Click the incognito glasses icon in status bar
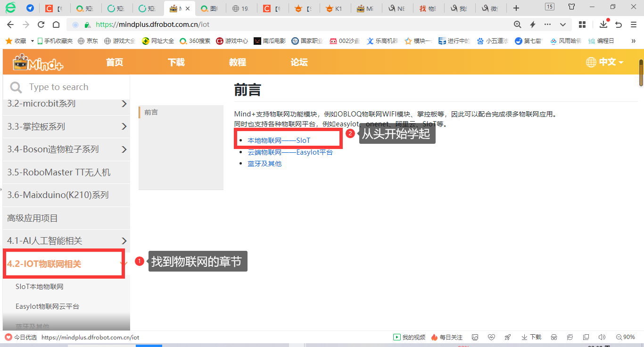Screen dimensions: 644x347 pos(554,337)
